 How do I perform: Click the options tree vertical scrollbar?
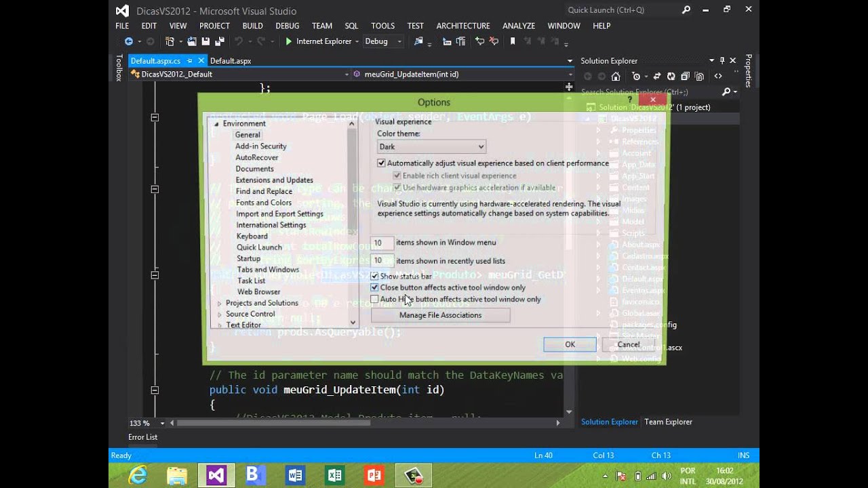tap(353, 224)
